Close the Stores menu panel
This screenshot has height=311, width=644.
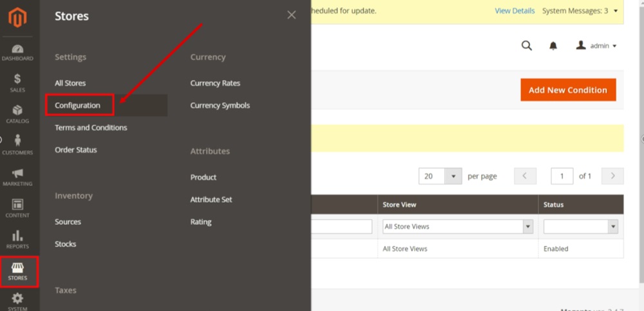point(292,15)
